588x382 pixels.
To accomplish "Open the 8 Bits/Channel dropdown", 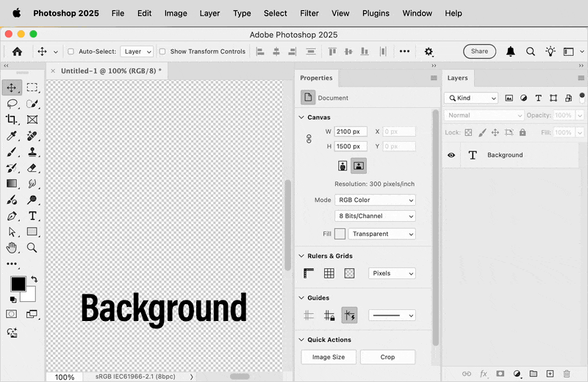I will click(375, 216).
